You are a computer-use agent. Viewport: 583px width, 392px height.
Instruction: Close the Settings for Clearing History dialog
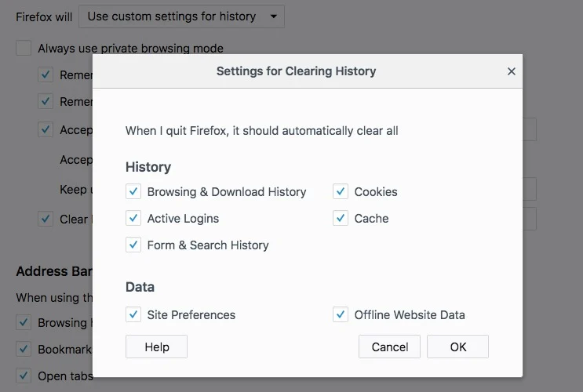pyautogui.click(x=512, y=71)
